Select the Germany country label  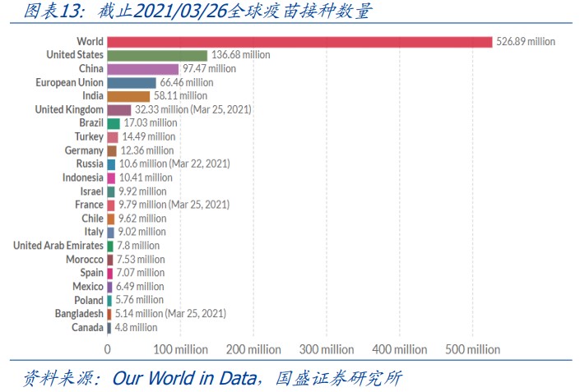coord(84,150)
